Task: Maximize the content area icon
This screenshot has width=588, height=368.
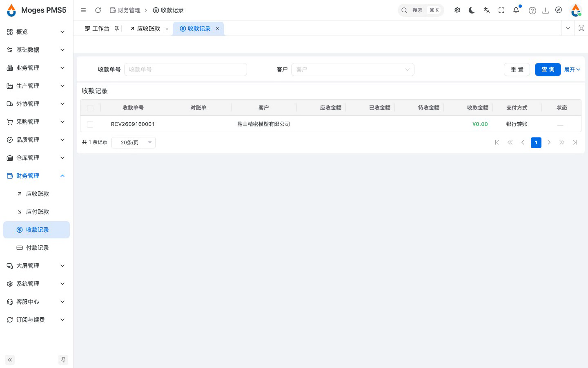Action: pos(581,28)
